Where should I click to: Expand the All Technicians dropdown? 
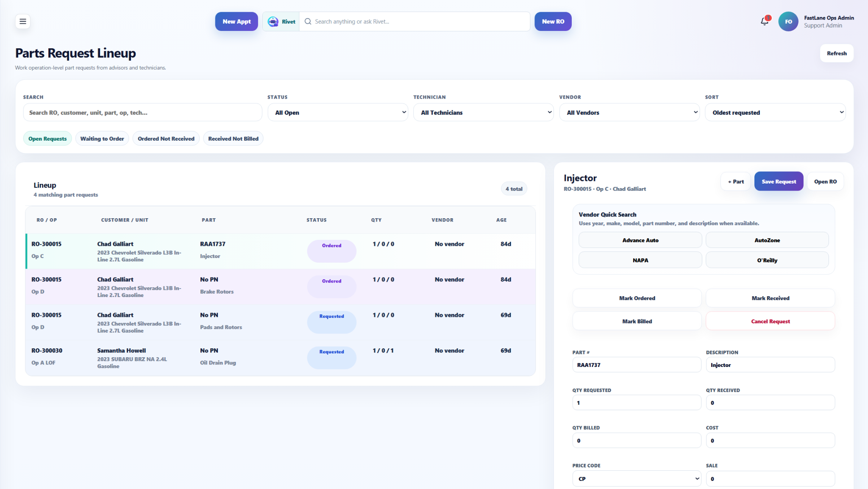[484, 112]
